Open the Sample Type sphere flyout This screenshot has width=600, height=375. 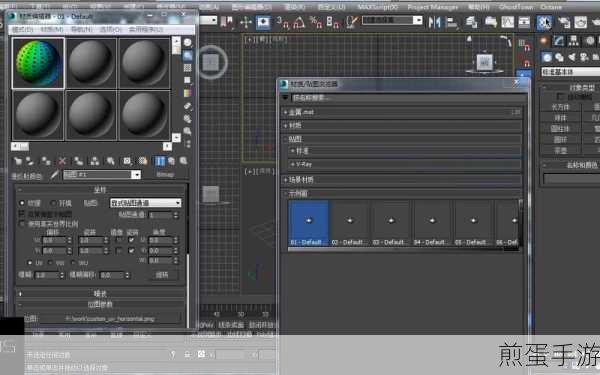click(x=188, y=42)
